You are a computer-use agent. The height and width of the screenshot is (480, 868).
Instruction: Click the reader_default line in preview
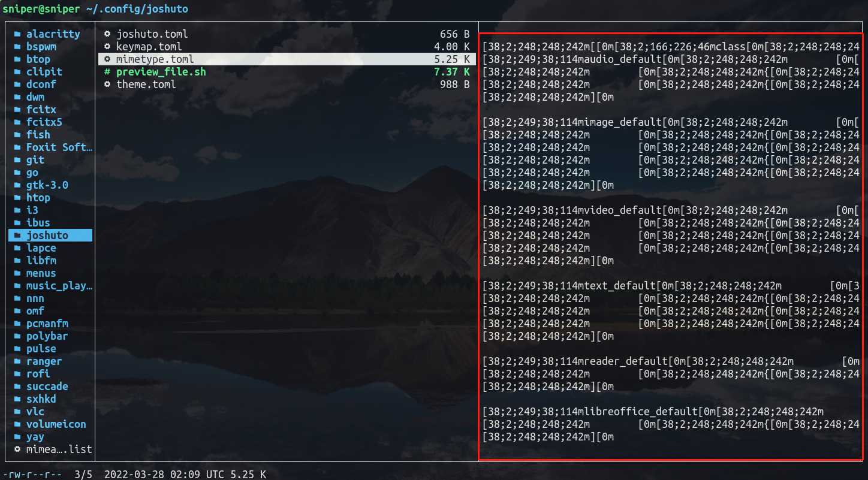click(x=671, y=361)
